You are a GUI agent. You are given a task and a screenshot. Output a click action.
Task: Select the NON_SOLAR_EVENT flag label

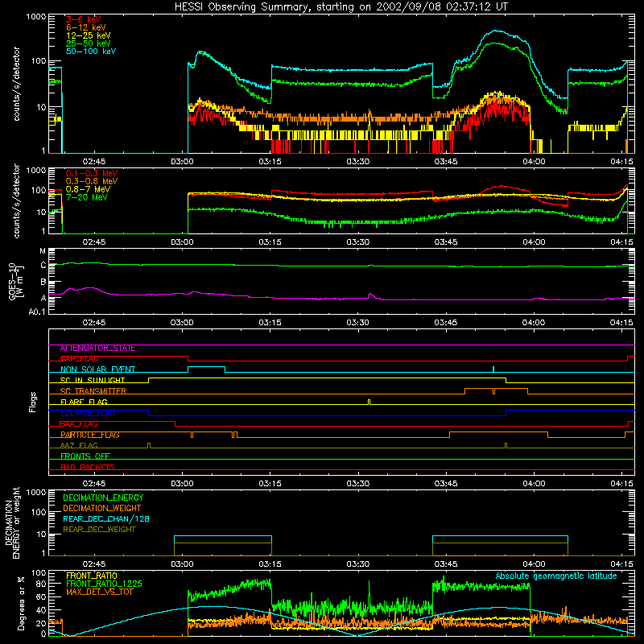coord(97,369)
